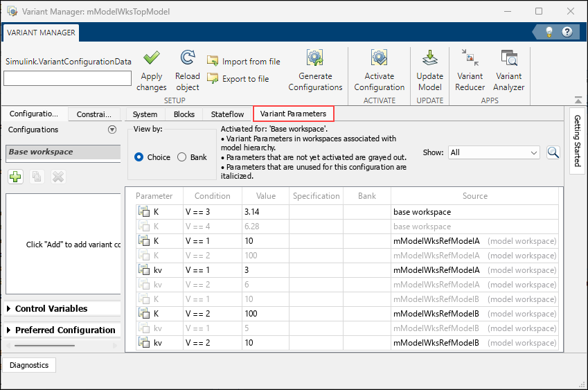The image size is (588, 390).
Task: Switch to the Stateflow tab
Action: pos(227,114)
